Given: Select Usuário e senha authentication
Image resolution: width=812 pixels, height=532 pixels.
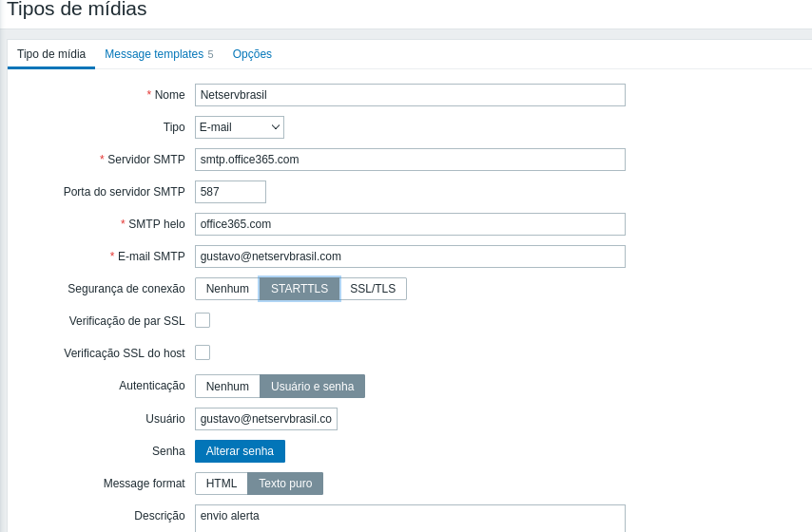Looking at the screenshot, I should pos(312,387).
